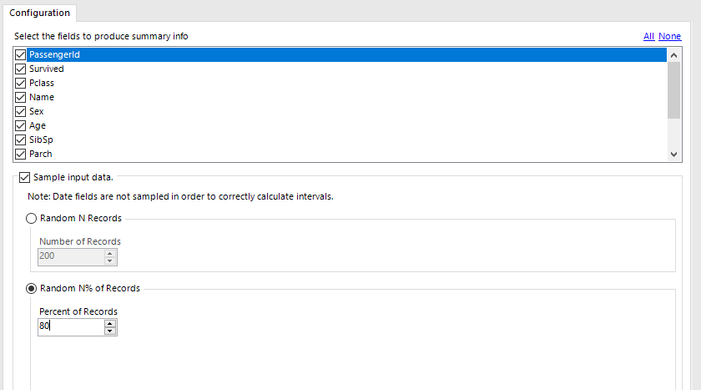
Task: Click the Percent of Records input field
Action: coord(71,327)
